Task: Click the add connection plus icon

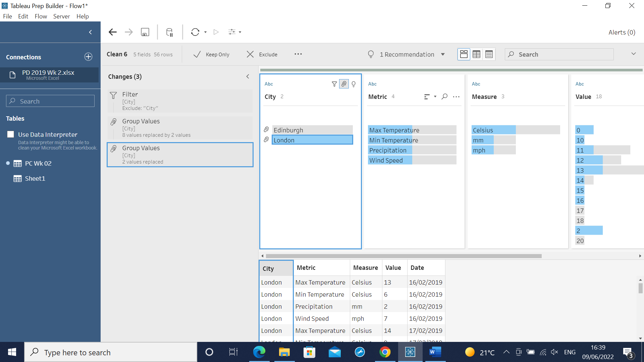Action: coord(88,57)
